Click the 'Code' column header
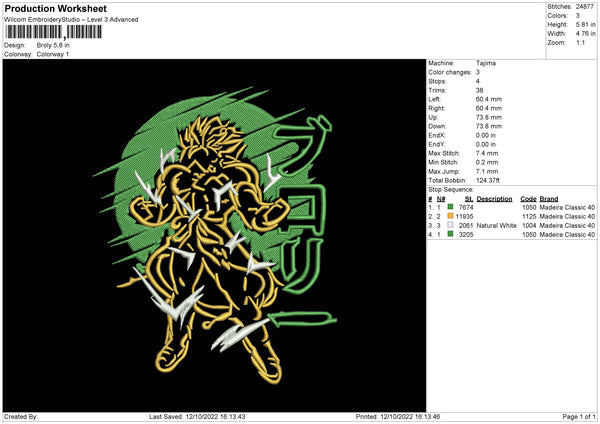This screenshot has width=600, height=424. point(528,199)
